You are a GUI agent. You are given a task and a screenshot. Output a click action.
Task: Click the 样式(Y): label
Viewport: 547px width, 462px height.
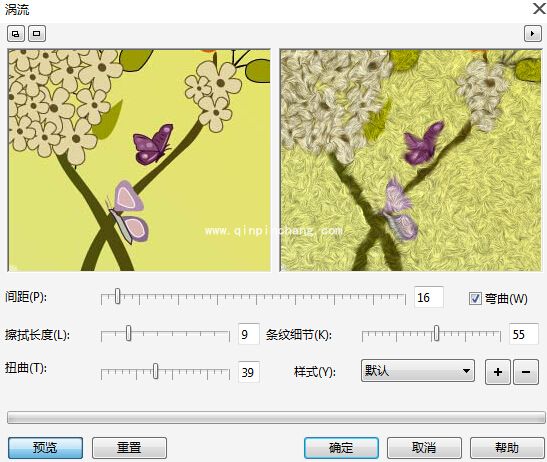click(x=315, y=372)
